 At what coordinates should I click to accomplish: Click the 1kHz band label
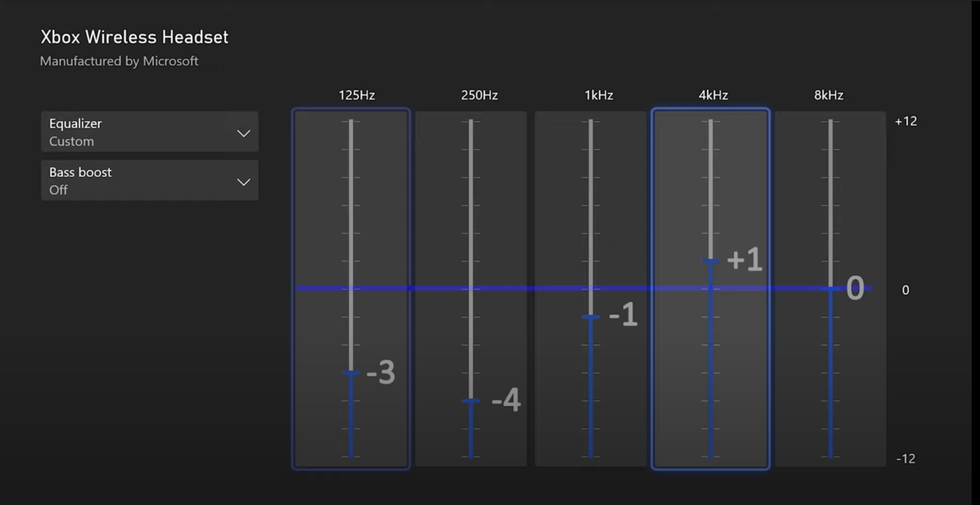[599, 95]
